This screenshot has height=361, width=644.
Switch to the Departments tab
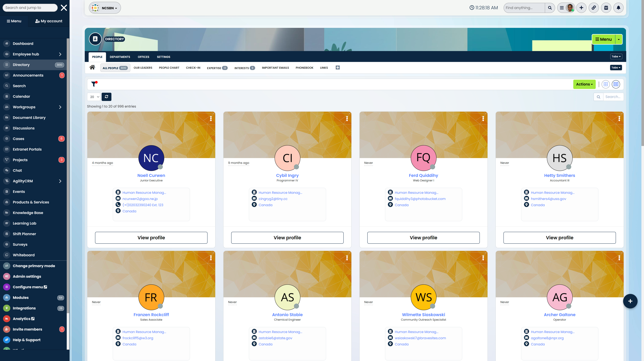[120, 57]
